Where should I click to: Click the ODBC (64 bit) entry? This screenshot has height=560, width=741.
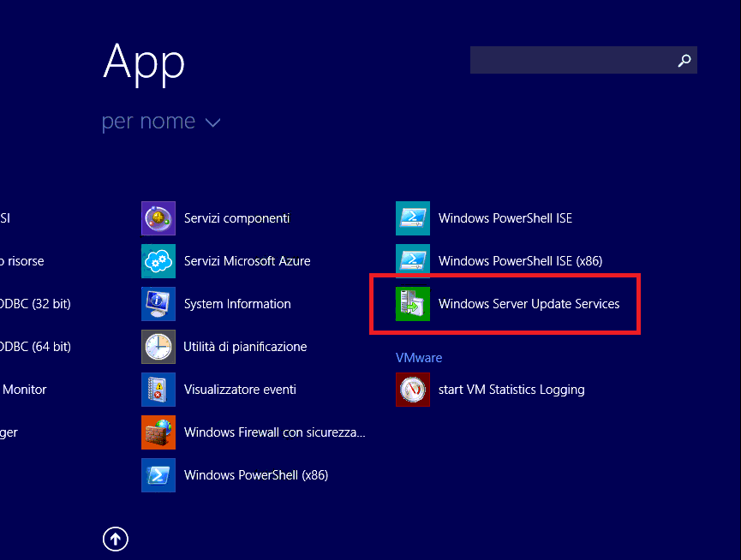[x=35, y=347]
